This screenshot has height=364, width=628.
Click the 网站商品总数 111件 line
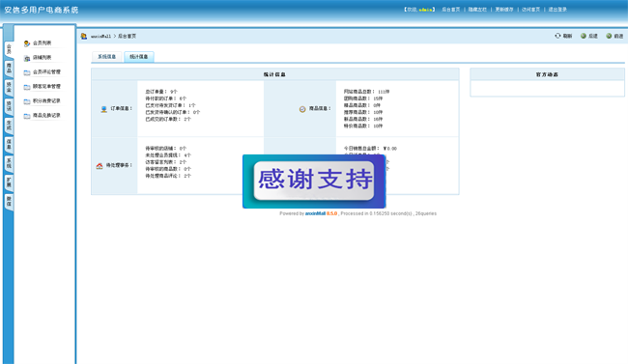(x=366, y=92)
